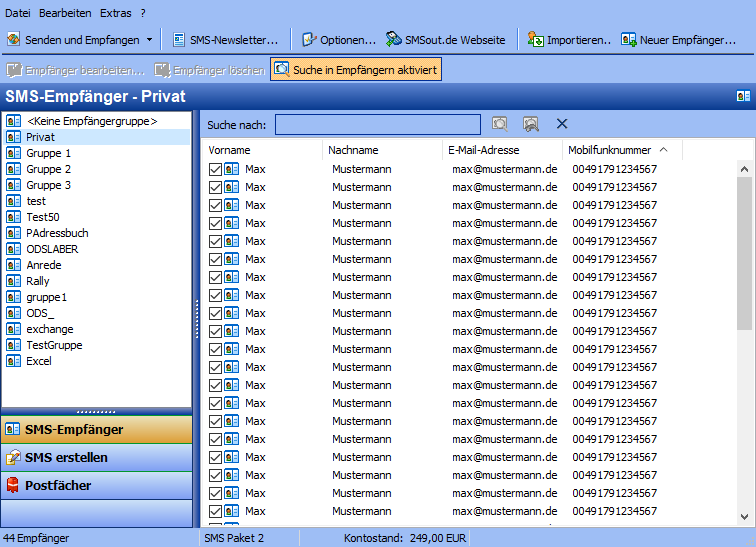Open the Extras menu
Viewport: 756px width, 547px height.
point(115,13)
